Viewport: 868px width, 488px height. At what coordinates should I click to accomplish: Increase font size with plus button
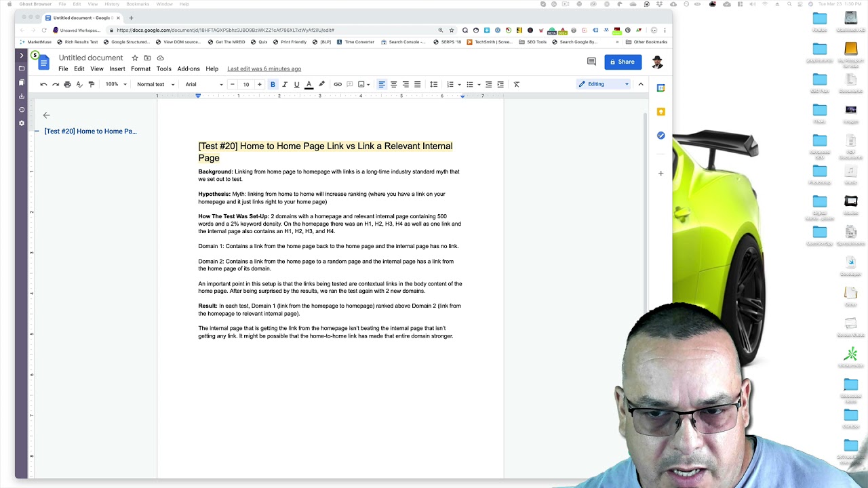[x=259, y=84]
